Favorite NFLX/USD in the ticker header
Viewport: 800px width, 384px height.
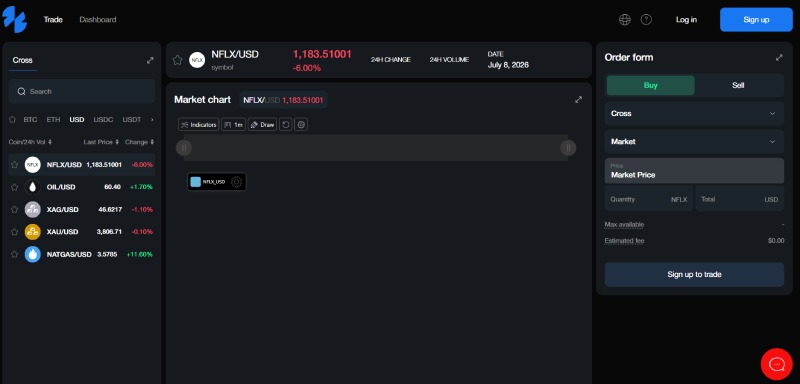pyautogui.click(x=177, y=60)
